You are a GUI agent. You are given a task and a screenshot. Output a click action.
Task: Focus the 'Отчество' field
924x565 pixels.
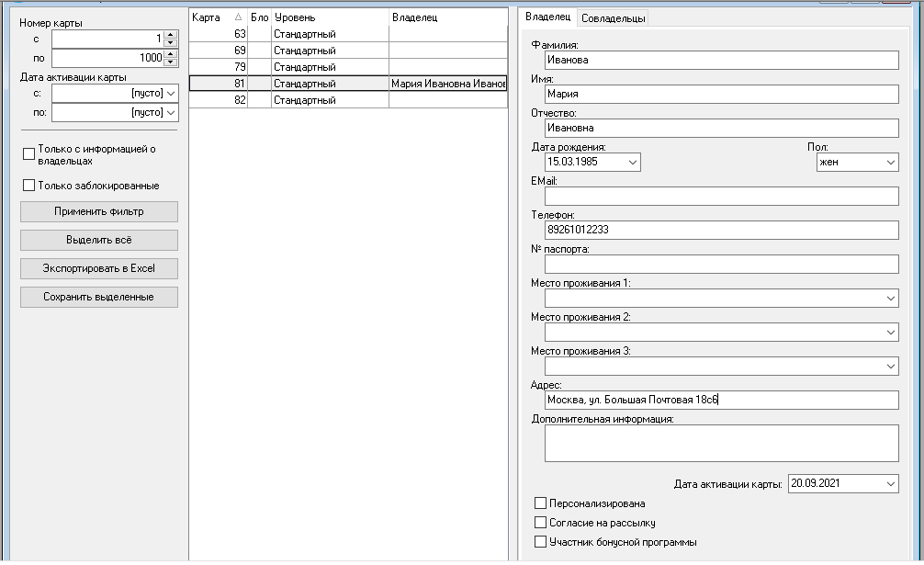point(722,128)
